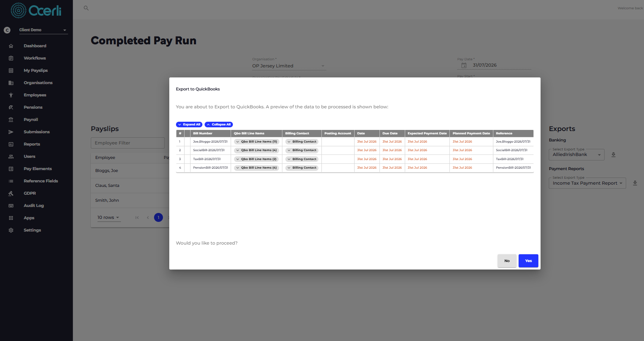644x341 pixels.
Task: Expand Qbo Bill Line Items for SocialBill row
Action: click(x=256, y=150)
